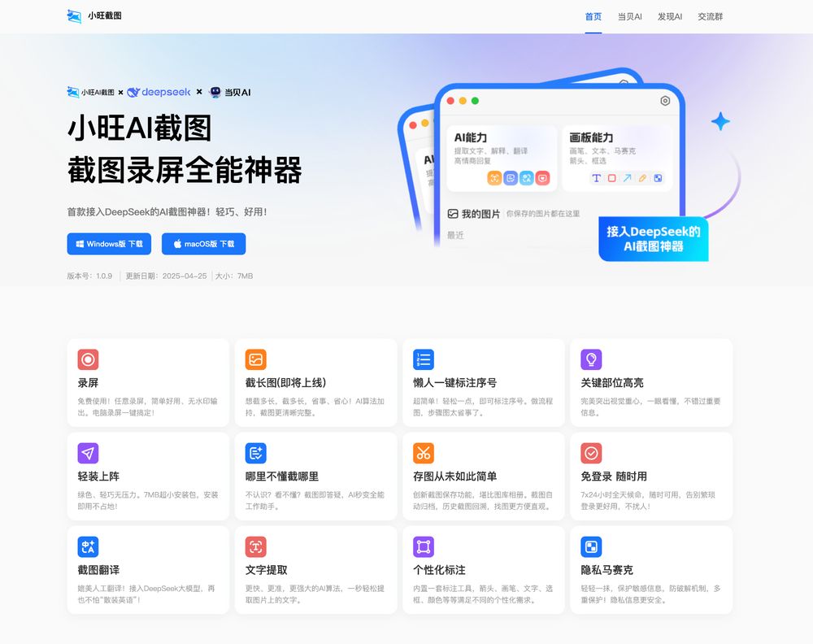Click the blue explain icon in AI能力 card
Screen dimensions: 813x644
click(x=511, y=178)
